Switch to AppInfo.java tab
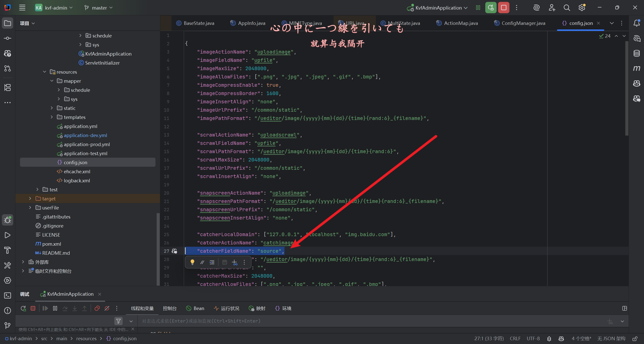This screenshot has height=344, width=644. click(248, 23)
